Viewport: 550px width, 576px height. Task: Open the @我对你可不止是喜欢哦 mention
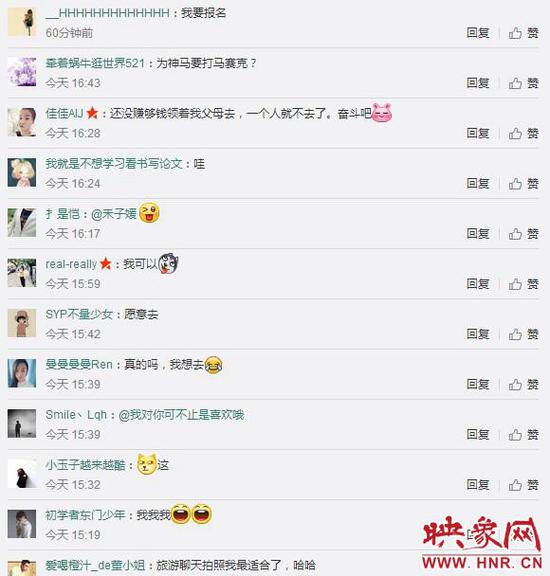181,415
